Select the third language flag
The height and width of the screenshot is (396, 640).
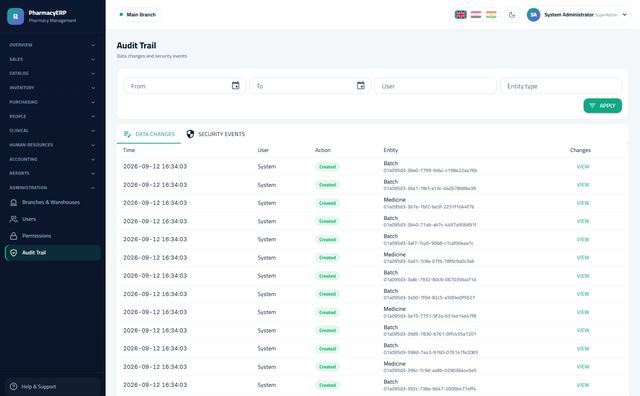[x=491, y=15]
